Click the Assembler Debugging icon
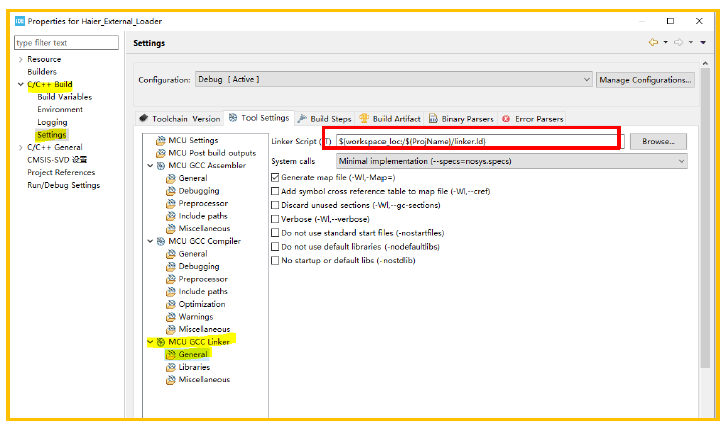The height and width of the screenshot is (427, 723). tap(171, 191)
